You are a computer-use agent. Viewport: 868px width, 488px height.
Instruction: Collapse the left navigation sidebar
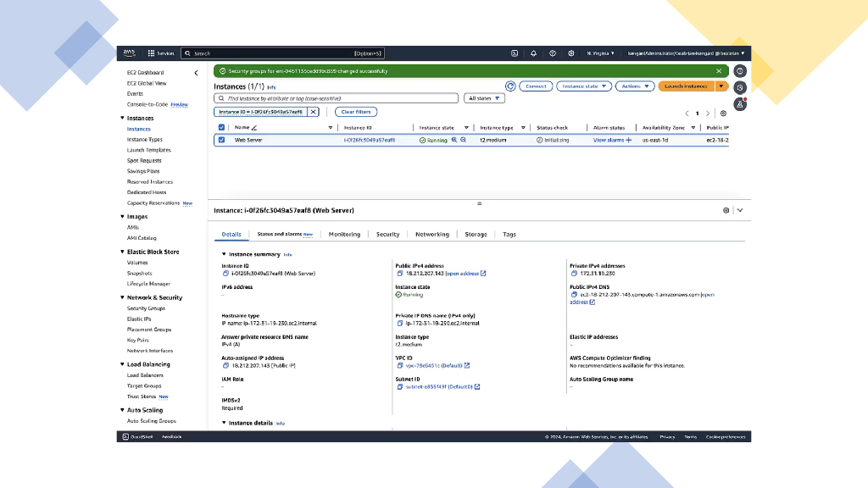click(197, 73)
